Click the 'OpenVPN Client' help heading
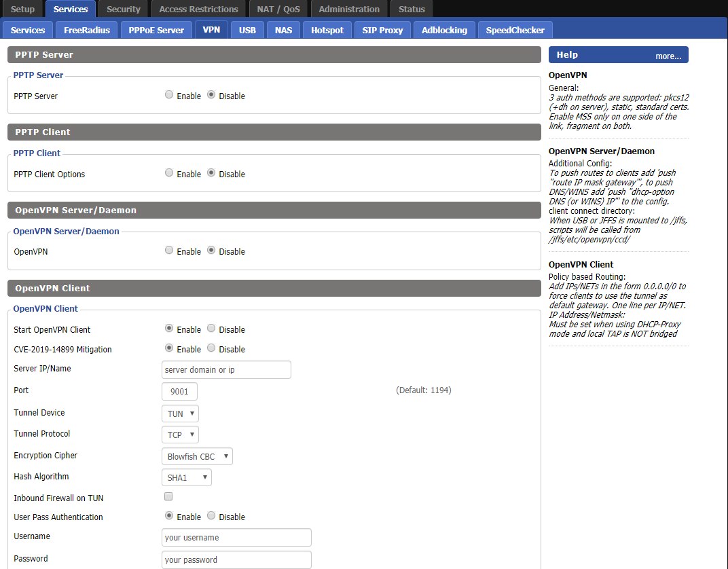The width and height of the screenshot is (728, 569). pyautogui.click(x=581, y=264)
